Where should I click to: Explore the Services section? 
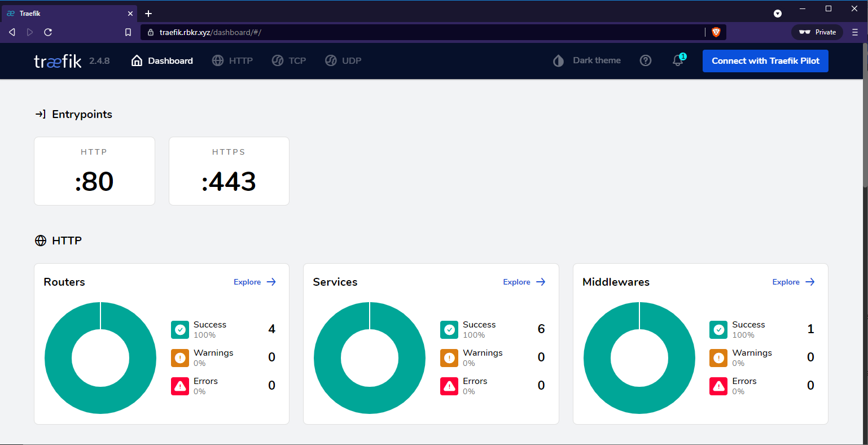(x=524, y=282)
